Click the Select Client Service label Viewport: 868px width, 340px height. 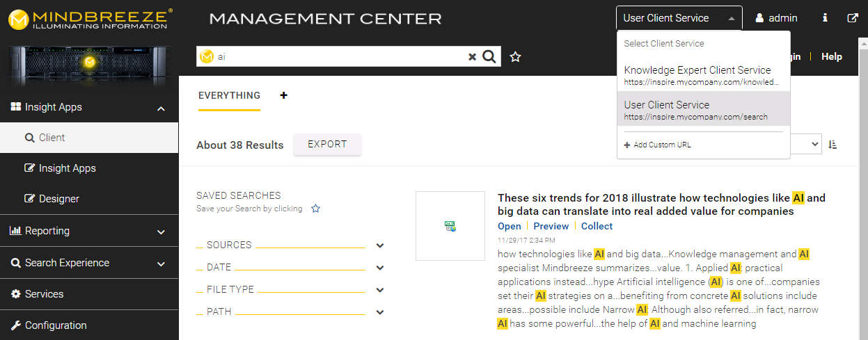click(x=664, y=44)
